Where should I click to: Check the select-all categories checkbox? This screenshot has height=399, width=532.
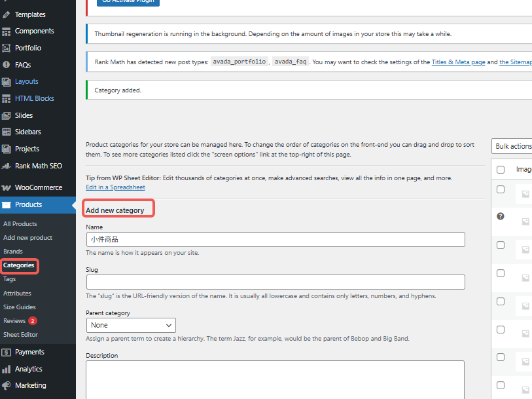pos(501,169)
